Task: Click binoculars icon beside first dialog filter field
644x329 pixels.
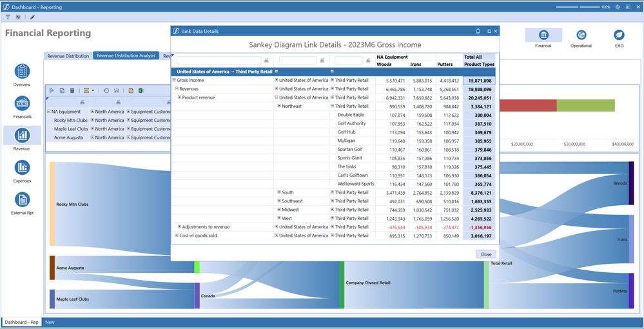Action: tap(266, 61)
